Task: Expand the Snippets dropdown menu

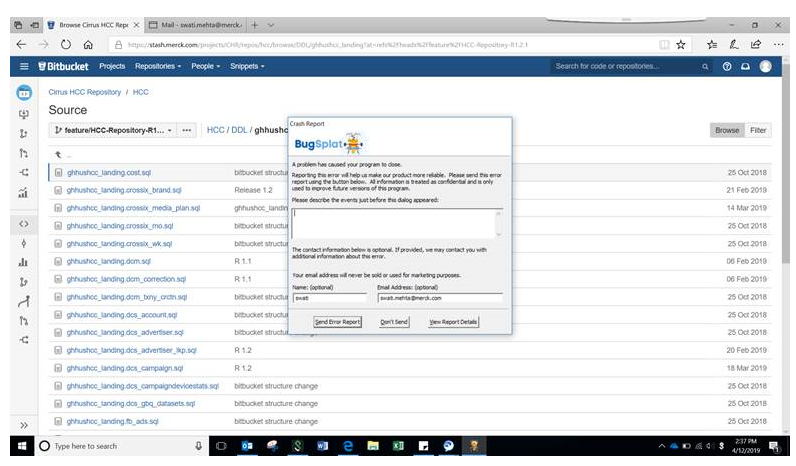Action: click(247, 66)
